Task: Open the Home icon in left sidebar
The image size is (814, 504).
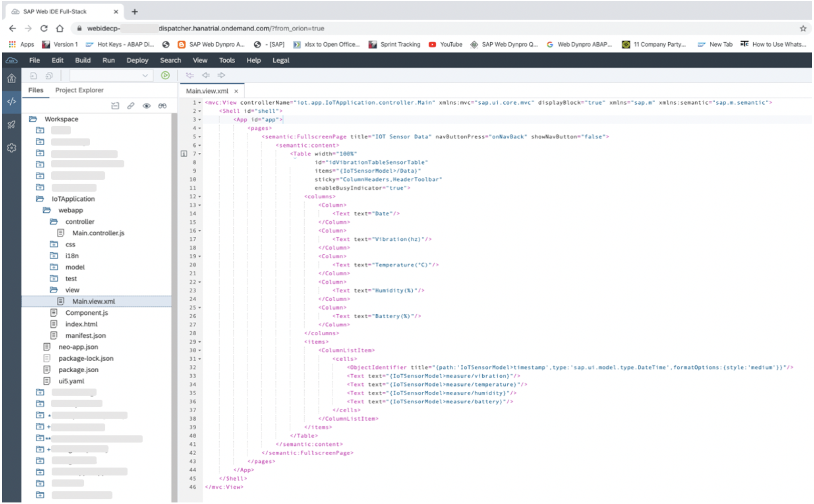Action: click(11, 78)
